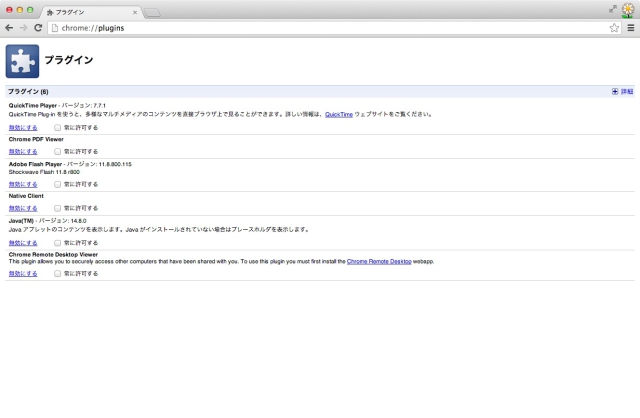Click the Adobe Flash Player name
This screenshot has height=418, width=640.
coord(35,164)
